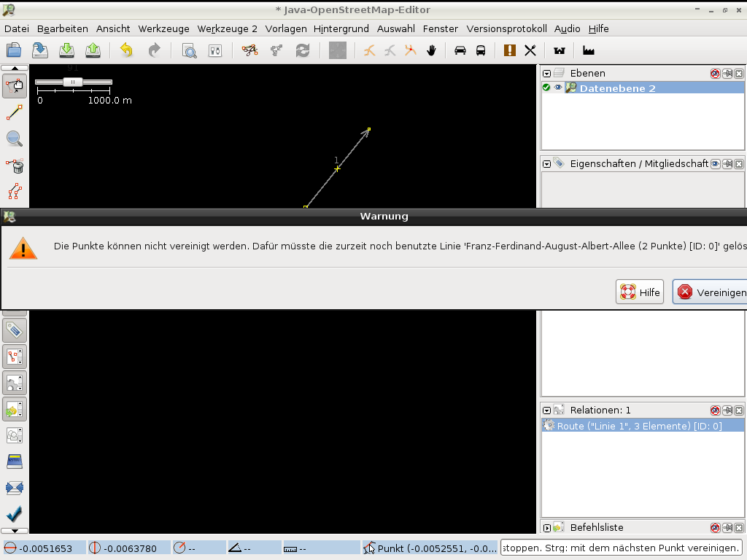
Task: Toggle visibility eye of Datenebene 2
Action: coord(558,87)
